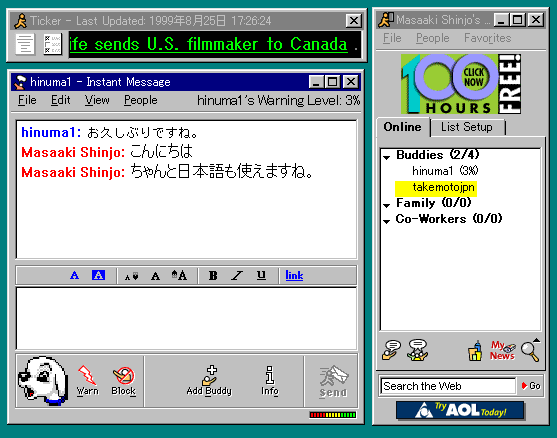Click the message compose text area
The height and width of the screenshot is (438, 557).
click(186, 319)
